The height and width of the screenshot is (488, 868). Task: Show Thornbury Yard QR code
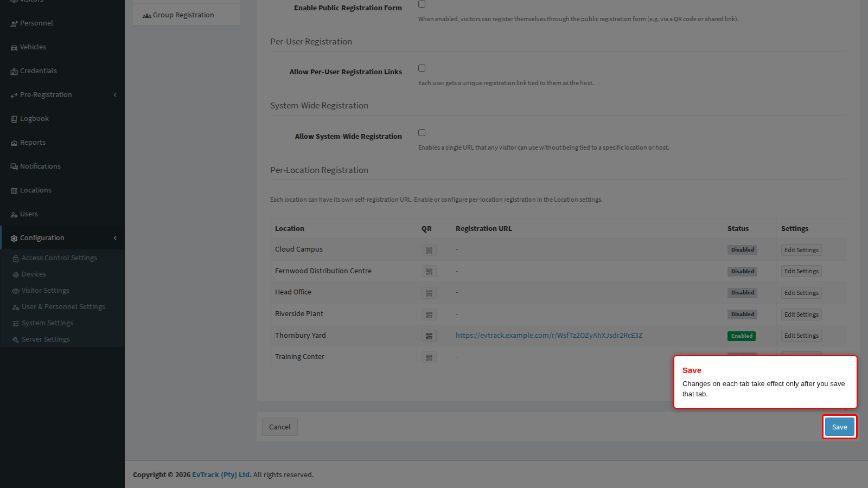click(429, 336)
